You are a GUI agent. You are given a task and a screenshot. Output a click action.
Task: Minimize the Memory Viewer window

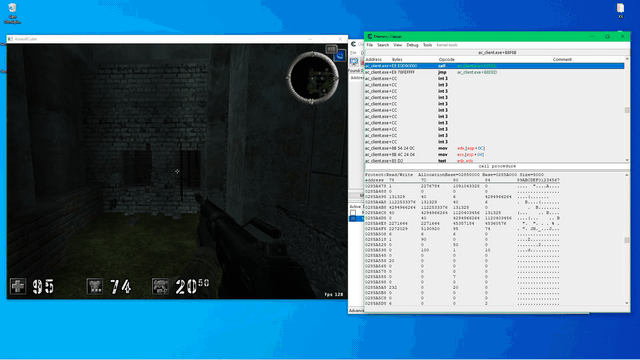click(592, 36)
